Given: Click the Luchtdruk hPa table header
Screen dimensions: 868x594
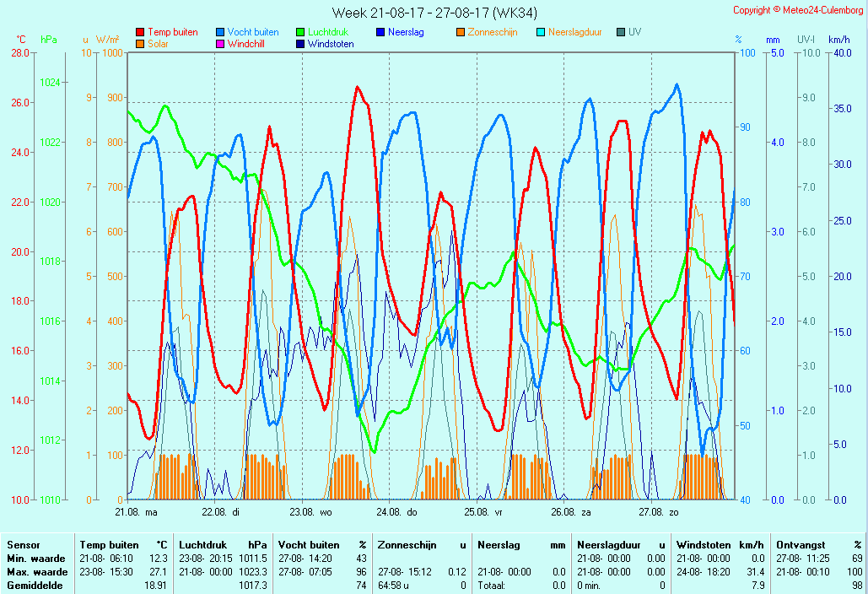Looking at the screenshot, I should tap(223, 545).
